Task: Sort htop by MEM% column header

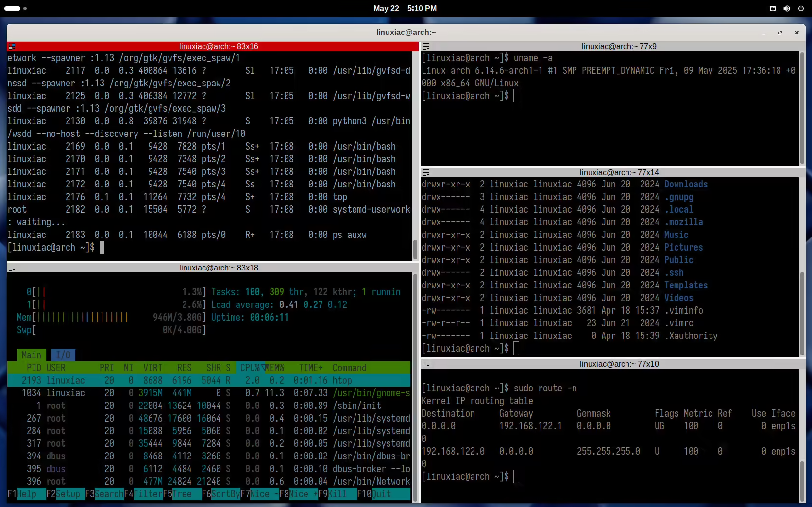Action: [274, 368]
